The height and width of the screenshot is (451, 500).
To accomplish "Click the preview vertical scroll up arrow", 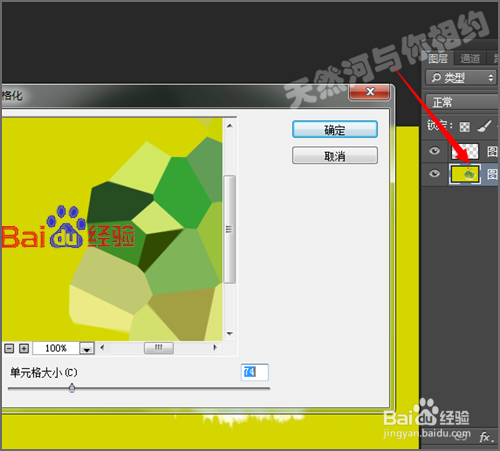I will tap(229, 126).
